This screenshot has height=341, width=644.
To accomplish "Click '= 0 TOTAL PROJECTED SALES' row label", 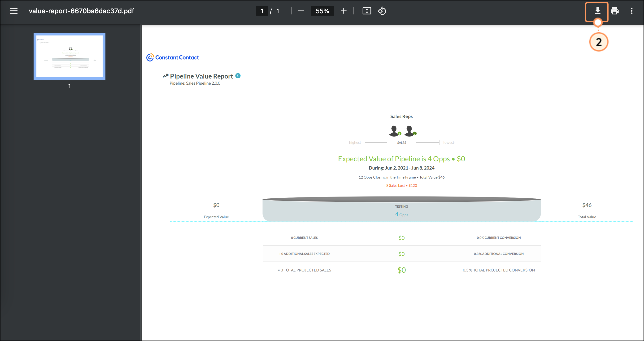I will click(304, 270).
